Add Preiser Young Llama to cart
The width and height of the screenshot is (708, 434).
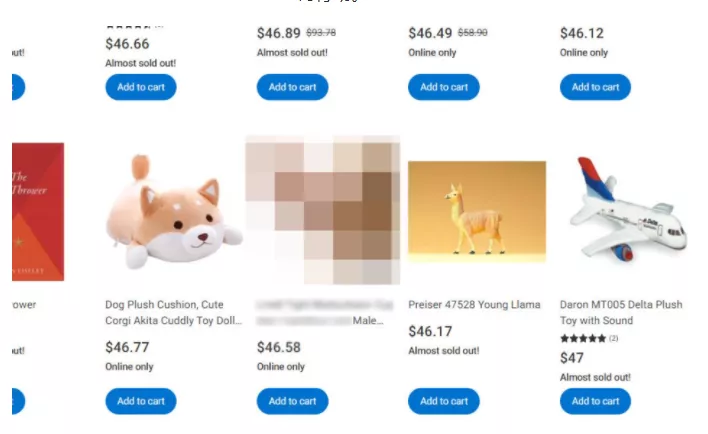click(444, 401)
